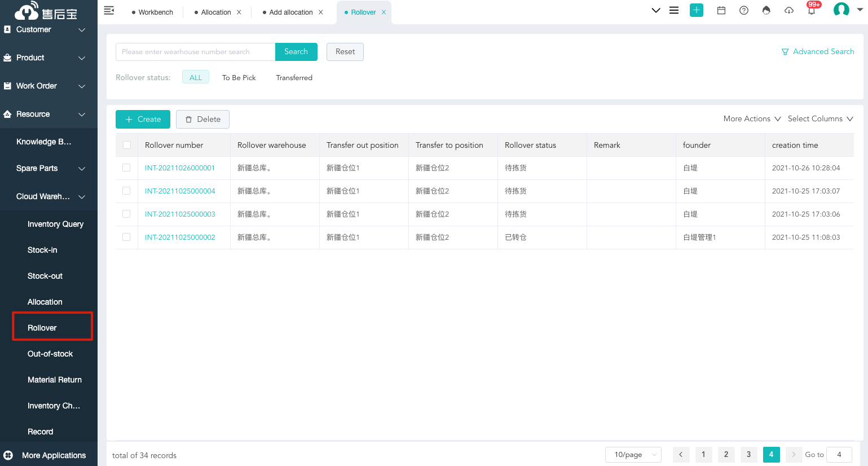
Task: Open the More Actions dropdown
Action: (x=752, y=118)
